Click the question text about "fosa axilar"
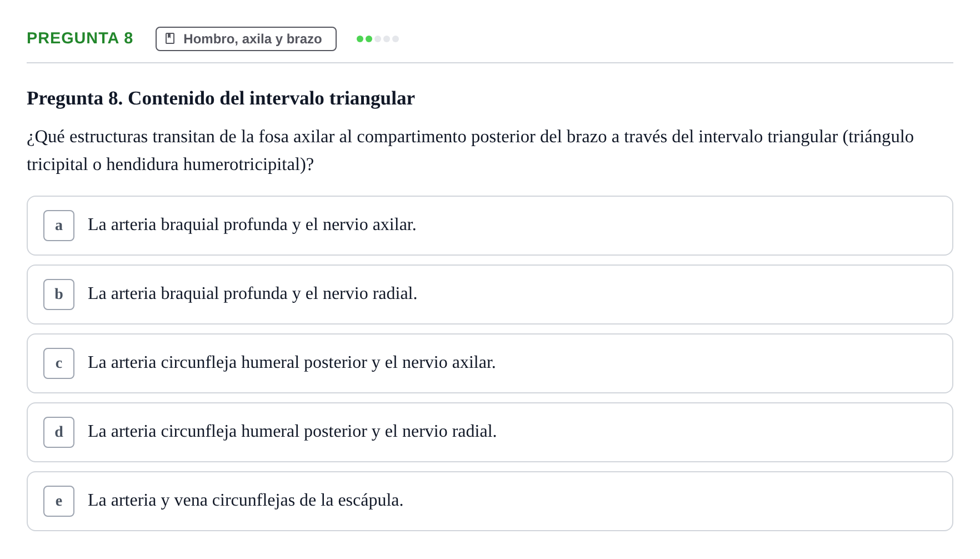 coord(470,151)
